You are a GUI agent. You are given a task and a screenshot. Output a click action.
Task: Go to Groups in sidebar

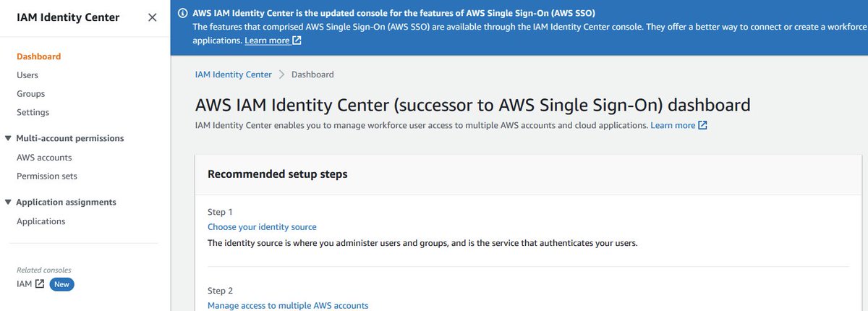click(31, 94)
